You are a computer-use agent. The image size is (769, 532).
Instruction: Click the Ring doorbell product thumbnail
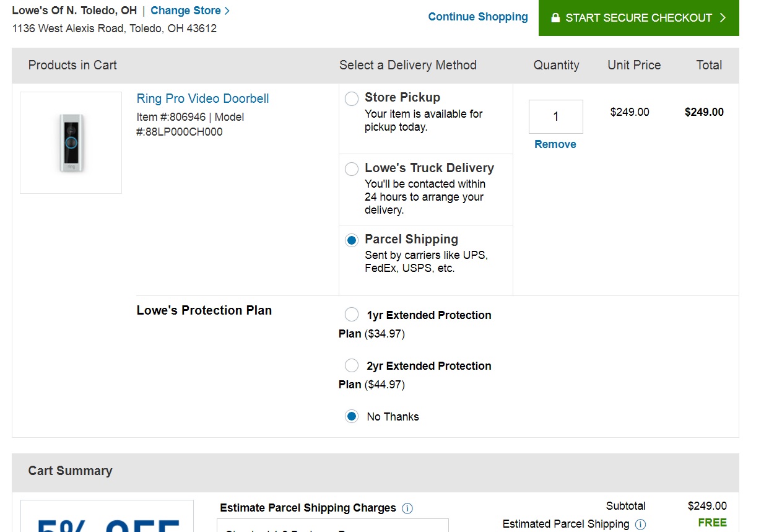(71, 142)
